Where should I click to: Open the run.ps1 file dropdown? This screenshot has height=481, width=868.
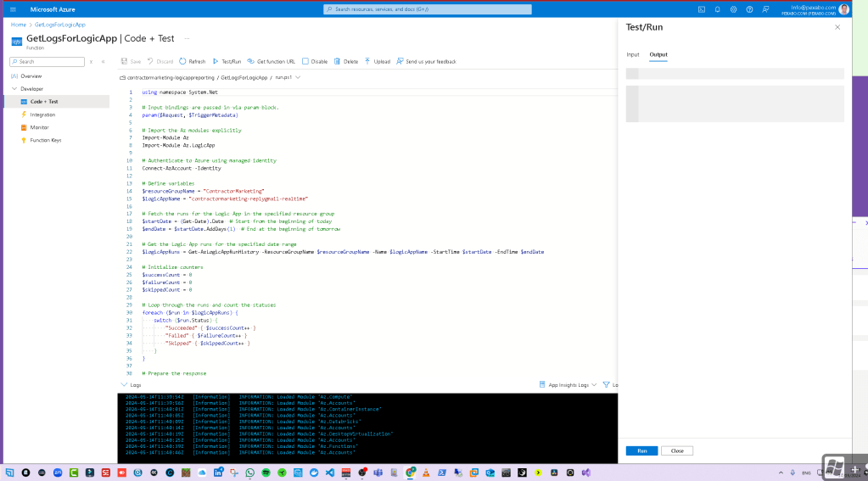tap(298, 77)
